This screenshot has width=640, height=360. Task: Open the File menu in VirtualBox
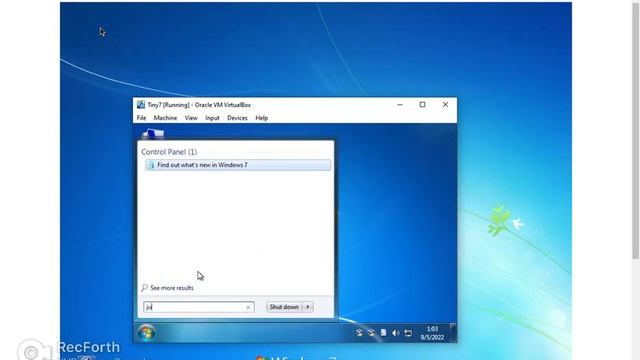(141, 118)
